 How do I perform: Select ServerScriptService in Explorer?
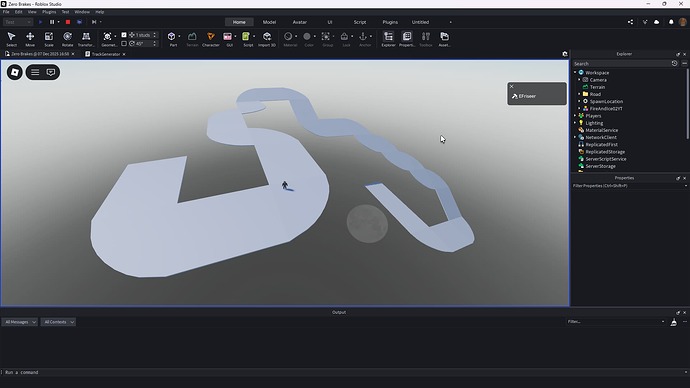(x=606, y=159)
